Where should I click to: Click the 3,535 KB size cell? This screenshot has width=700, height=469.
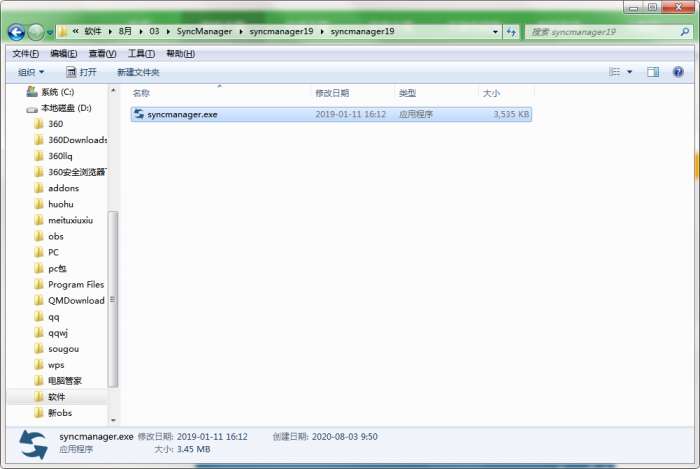(511, 114)
